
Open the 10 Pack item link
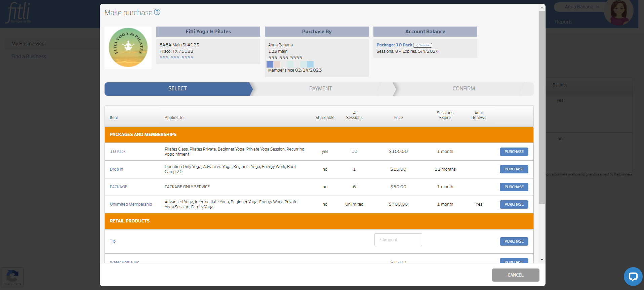(x=118, y=152)
